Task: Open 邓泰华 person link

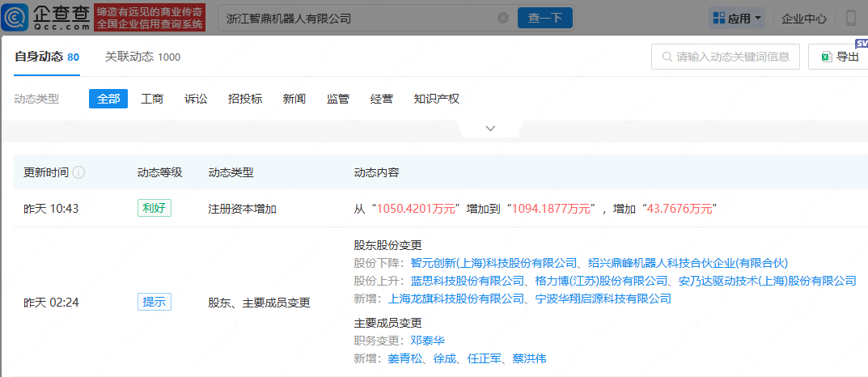Action: coord(427,341)
